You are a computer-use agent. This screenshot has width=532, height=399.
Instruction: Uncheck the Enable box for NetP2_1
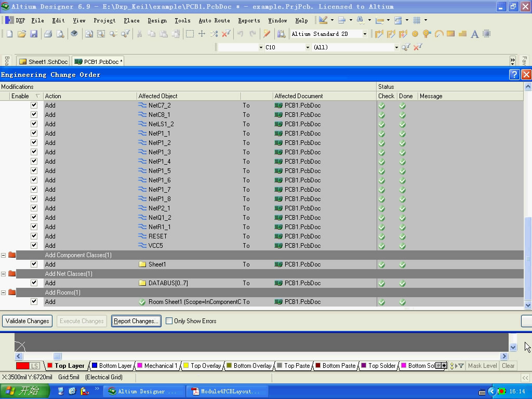(x=34, y=208)
